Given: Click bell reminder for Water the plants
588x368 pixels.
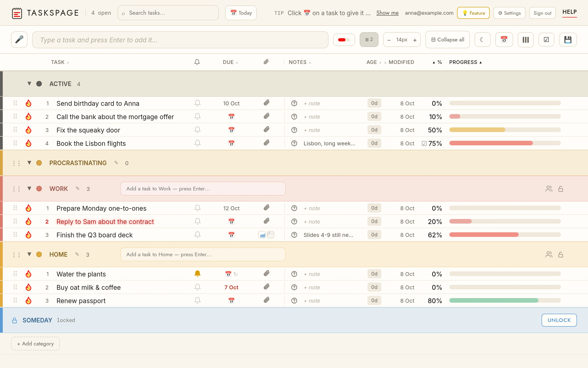Looking at the screenshot, I should click(197, 274).
